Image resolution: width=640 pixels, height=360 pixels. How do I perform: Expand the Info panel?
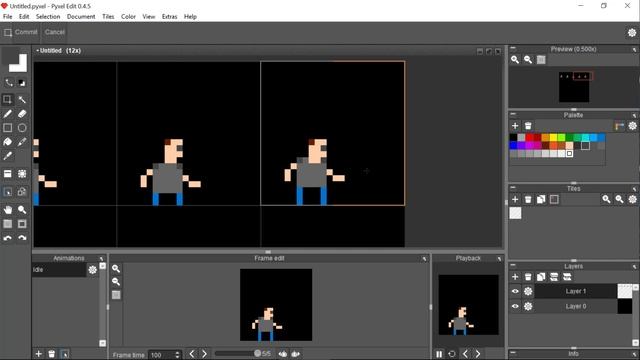513,353
